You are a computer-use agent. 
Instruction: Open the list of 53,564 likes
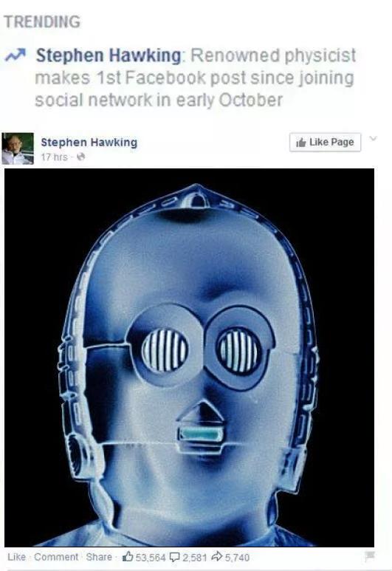pyautogui.click(x=151, y=558)
